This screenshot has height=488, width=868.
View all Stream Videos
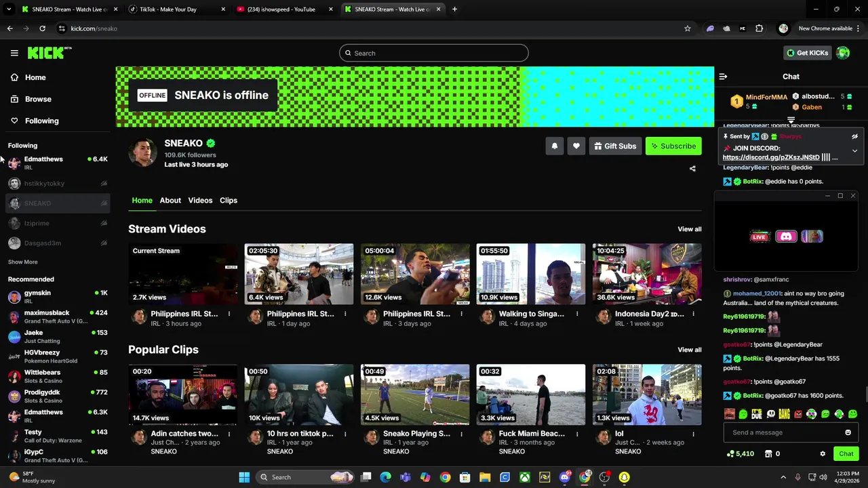pyautogui.click(x=690, y=229)
